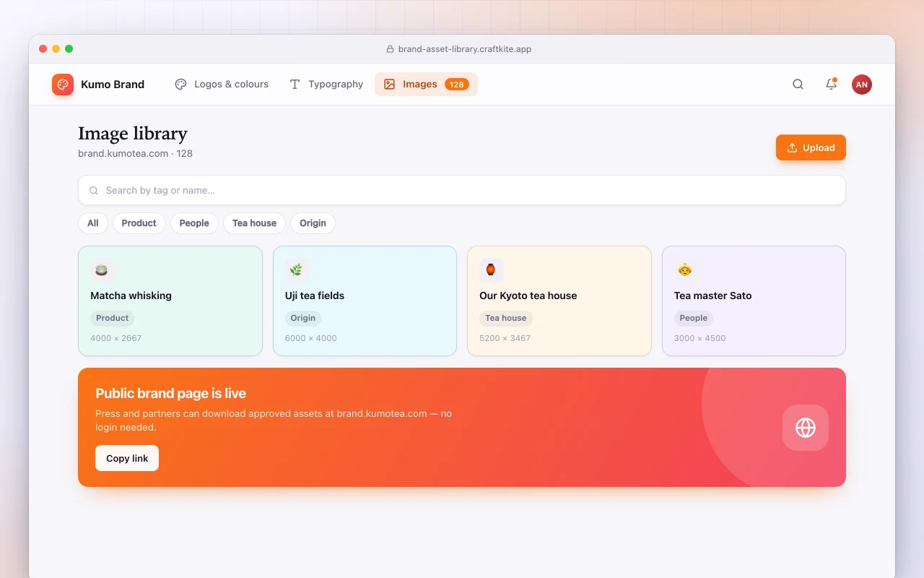The height and width of the screenshot is (578, 924).
Task: Click the Tea house tag on the Kyoto card
Action: 506,318
